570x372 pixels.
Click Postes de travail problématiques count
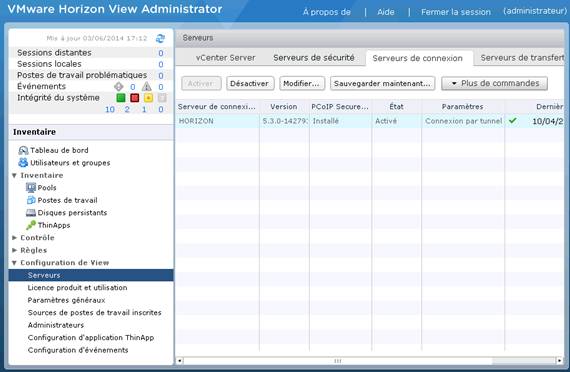(161, 76)
